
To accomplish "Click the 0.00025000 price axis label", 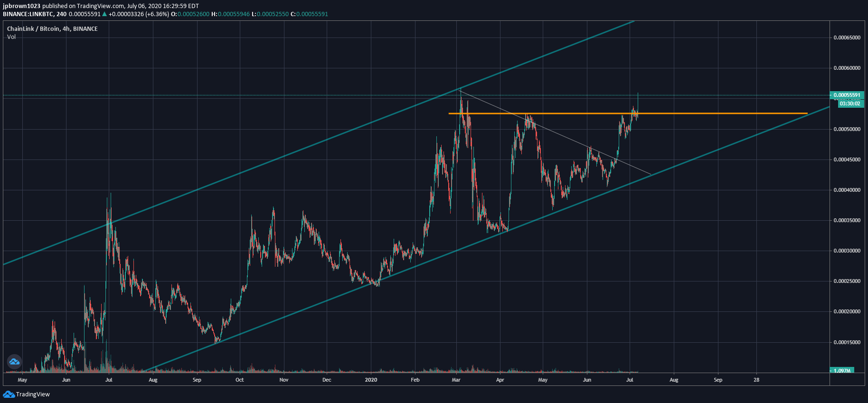I will [847, 281].
